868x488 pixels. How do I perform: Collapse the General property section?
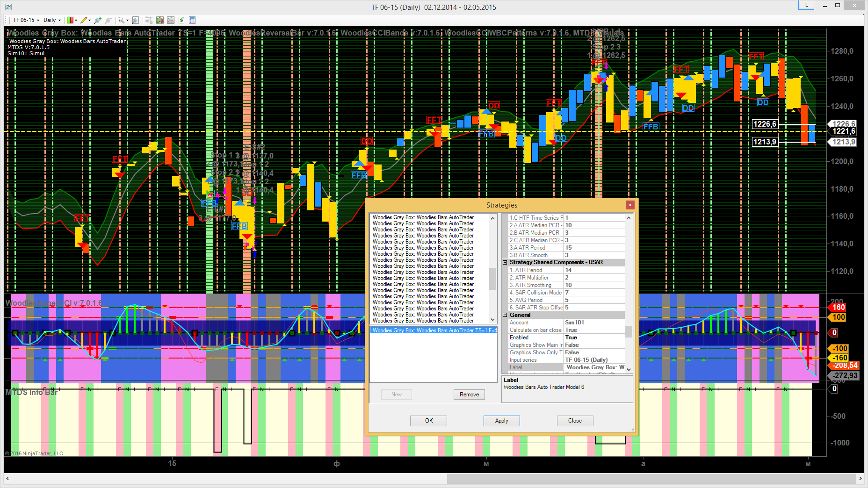pos(505,315)
